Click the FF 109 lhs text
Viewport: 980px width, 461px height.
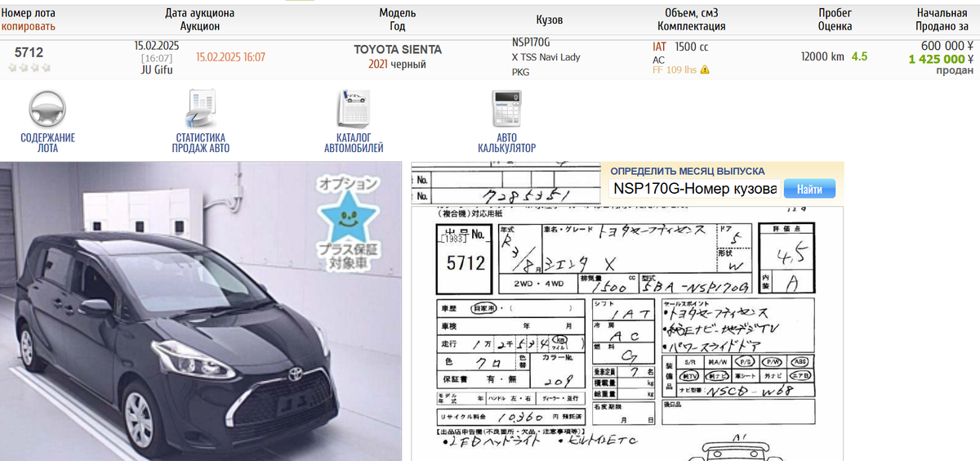674,70
